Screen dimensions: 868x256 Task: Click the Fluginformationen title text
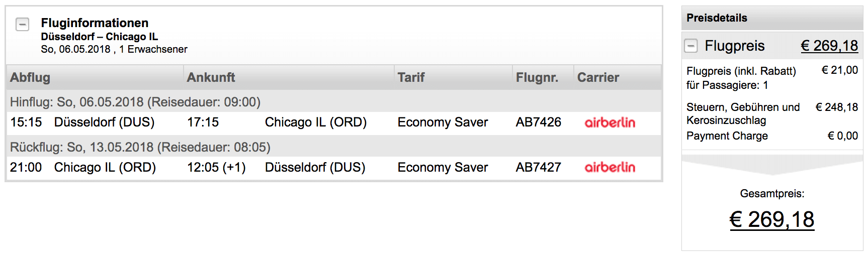coord(95,23)
